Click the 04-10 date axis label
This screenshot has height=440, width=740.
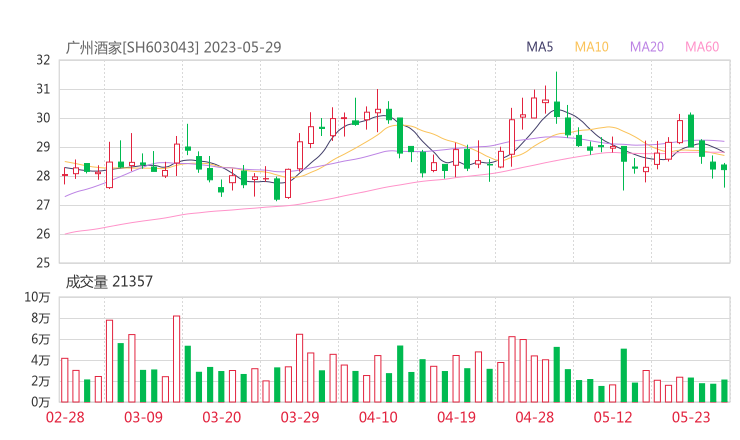tap(378, 417)
